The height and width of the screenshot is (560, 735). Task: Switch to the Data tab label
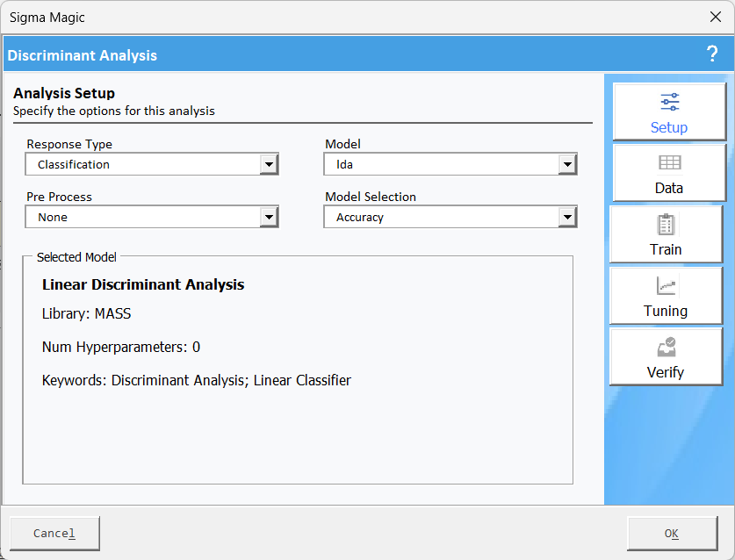pos(669,188)
